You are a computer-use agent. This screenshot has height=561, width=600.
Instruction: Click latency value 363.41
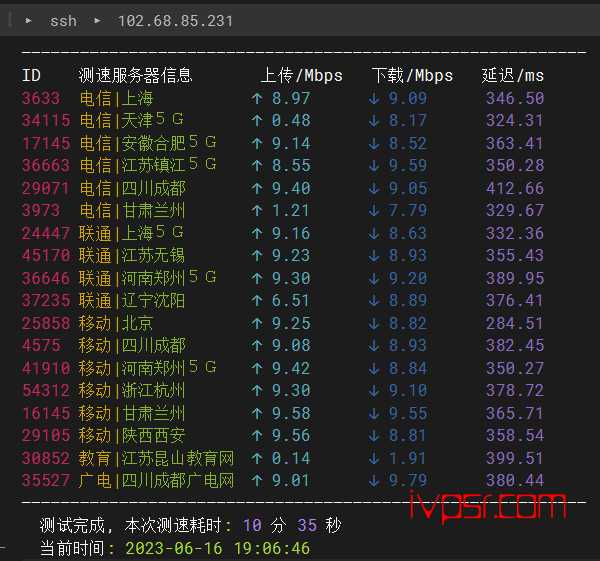(x=515, y=143)
